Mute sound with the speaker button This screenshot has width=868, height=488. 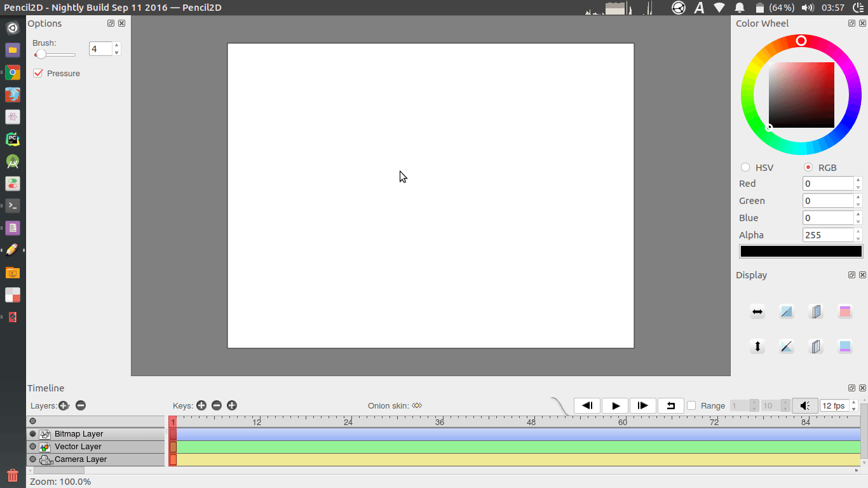point(804,405)
